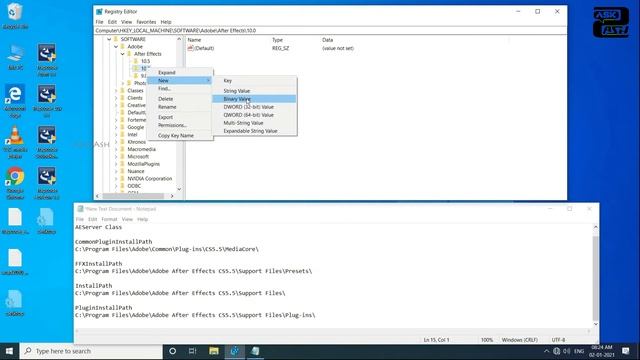This screenshot has height=360, width=640.
Task: Open the Recycle Bin desktop icon
Action: (15, 12)
